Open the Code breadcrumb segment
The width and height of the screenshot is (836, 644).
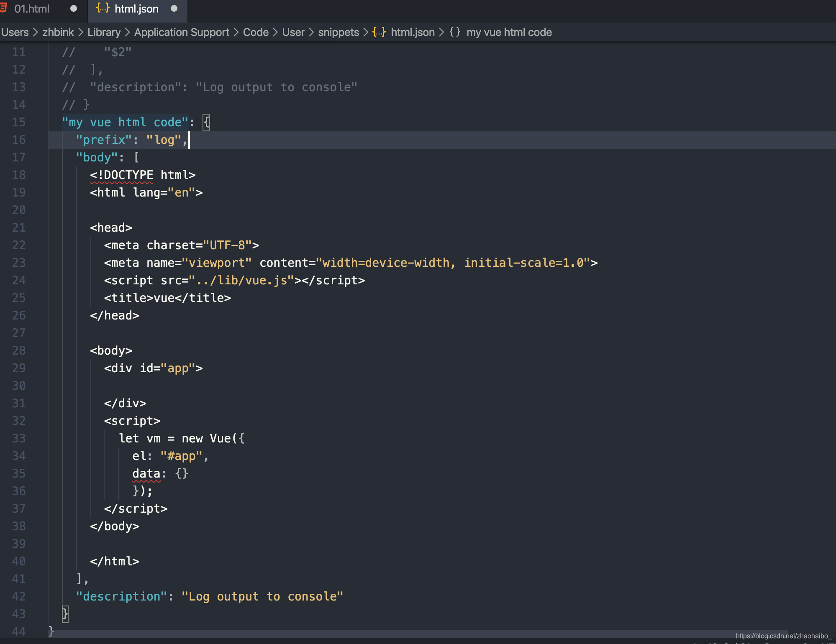256,32
